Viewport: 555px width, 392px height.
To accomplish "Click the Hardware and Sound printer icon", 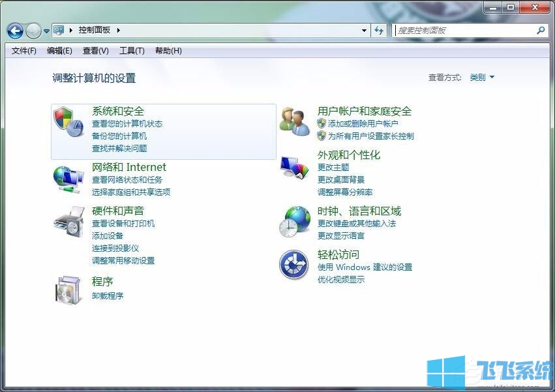I will [68, 222].
